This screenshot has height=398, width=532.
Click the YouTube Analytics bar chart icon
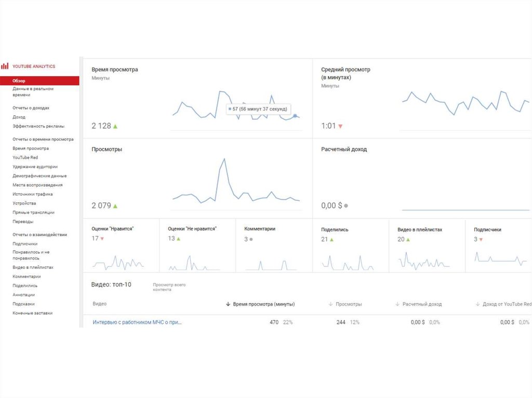click(x=5, y=66)
